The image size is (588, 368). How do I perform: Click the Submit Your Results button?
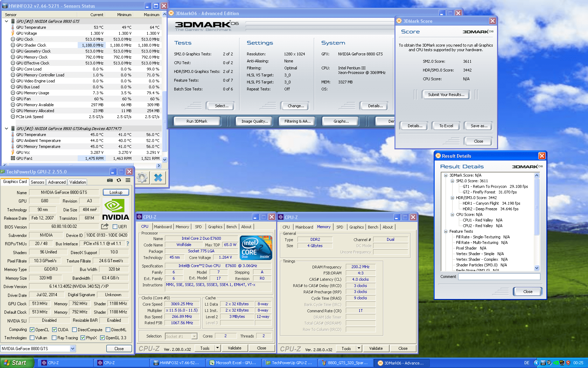tap(446, 95)
